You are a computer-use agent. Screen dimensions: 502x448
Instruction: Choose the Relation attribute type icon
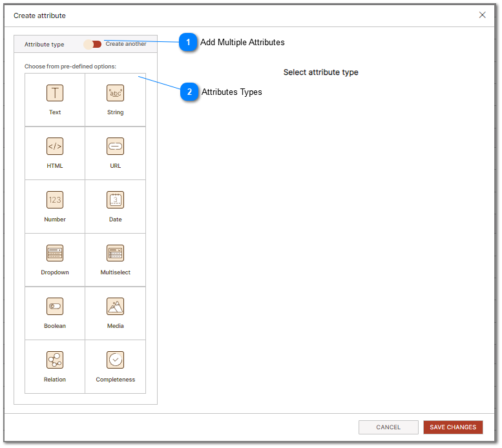55,360
